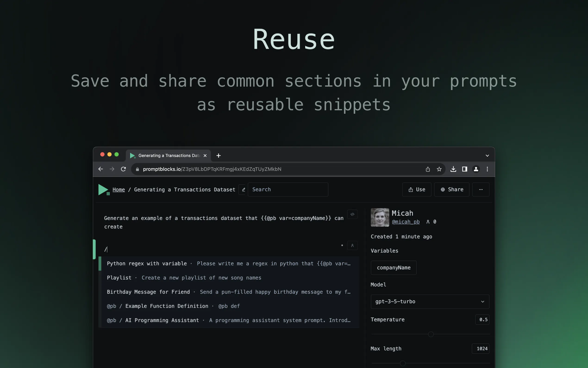Open the browser downloads icon

point(453,169)
